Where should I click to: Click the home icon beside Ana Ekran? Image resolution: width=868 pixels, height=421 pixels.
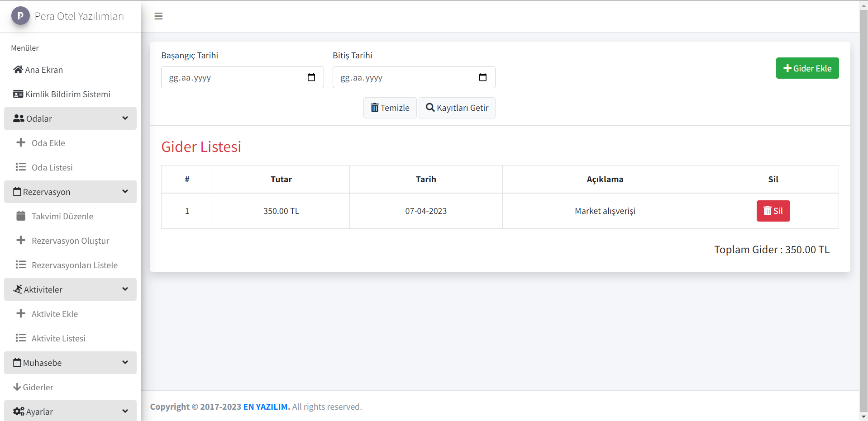[x=18, y=70]
